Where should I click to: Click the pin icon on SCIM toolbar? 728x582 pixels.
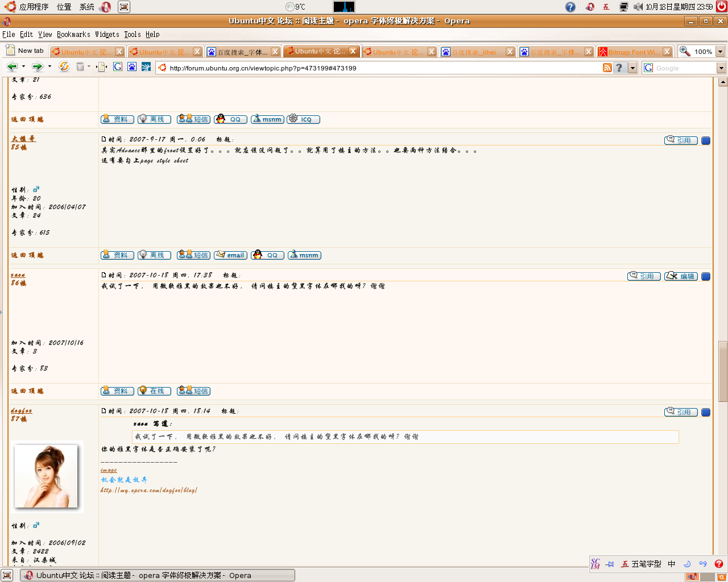[x=610, y=564]
